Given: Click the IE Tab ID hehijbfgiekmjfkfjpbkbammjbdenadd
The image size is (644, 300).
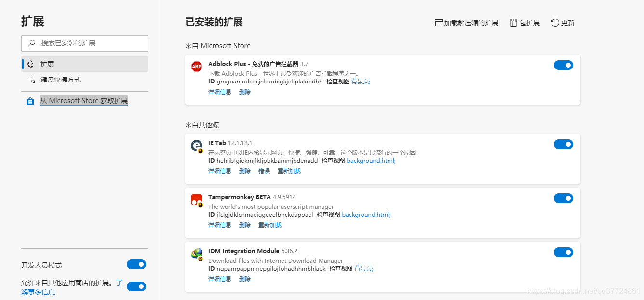Looking at the screenshot, I should 267,161.
